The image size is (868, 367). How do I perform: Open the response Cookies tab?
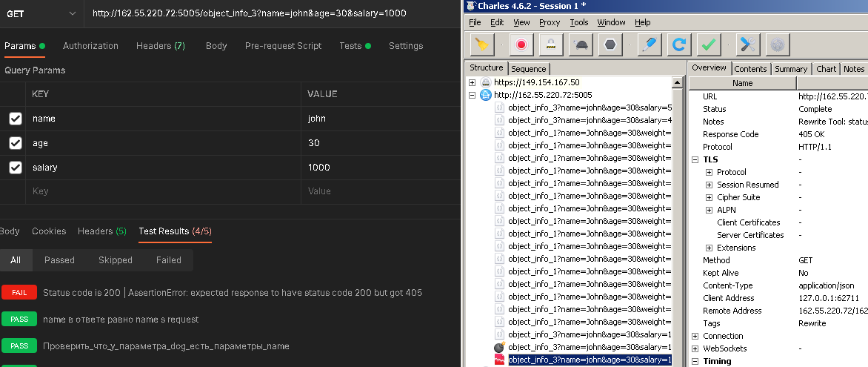click(49, 231)
